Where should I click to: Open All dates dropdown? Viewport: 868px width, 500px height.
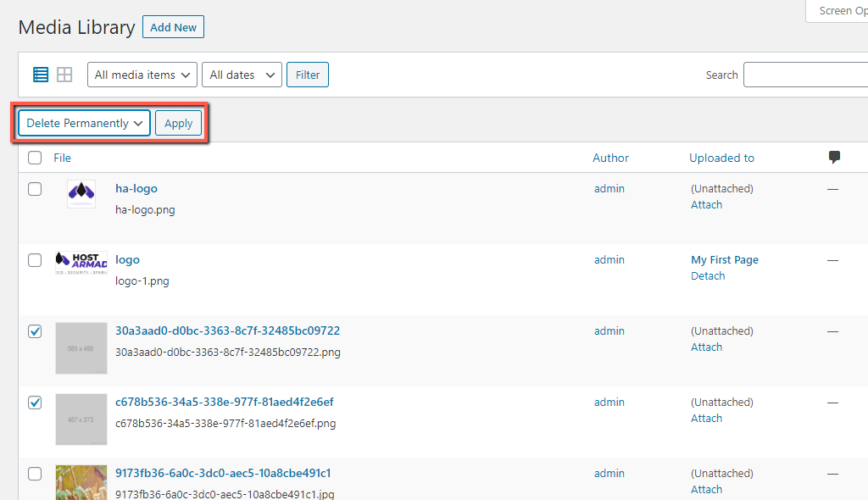click(x=242, y=75)
